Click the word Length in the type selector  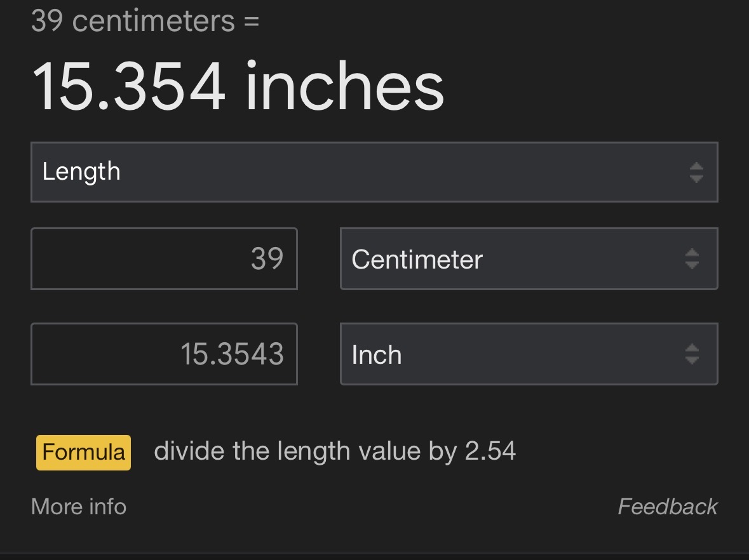pos(81,172)
